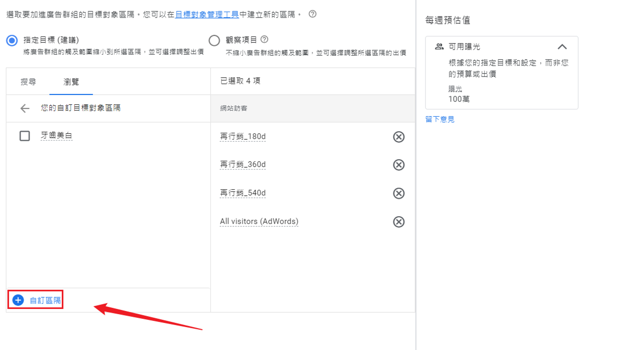Click 您的自訂目標對象區隔 heading
This screenshot has width=644, height=350.
[x=80, y=108]
